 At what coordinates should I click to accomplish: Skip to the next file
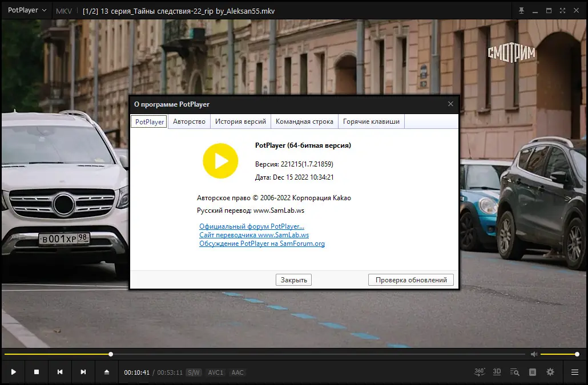[x=83, y=372]
